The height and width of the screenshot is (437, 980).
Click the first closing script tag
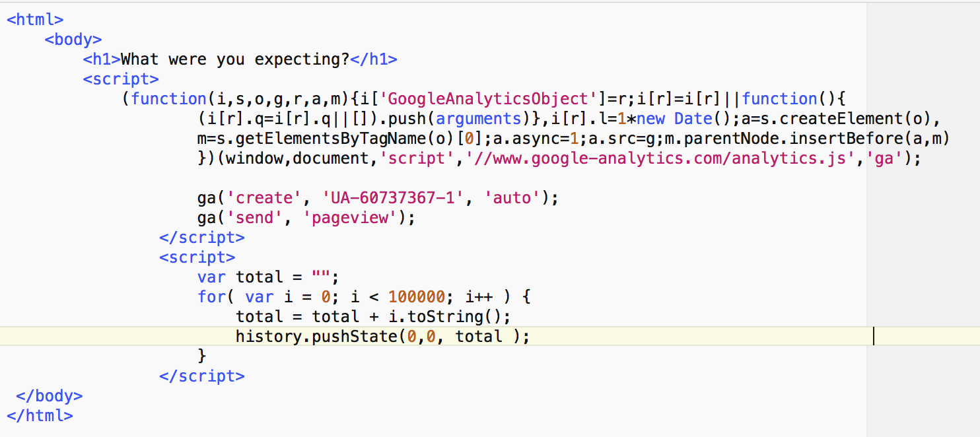point(202,238)
